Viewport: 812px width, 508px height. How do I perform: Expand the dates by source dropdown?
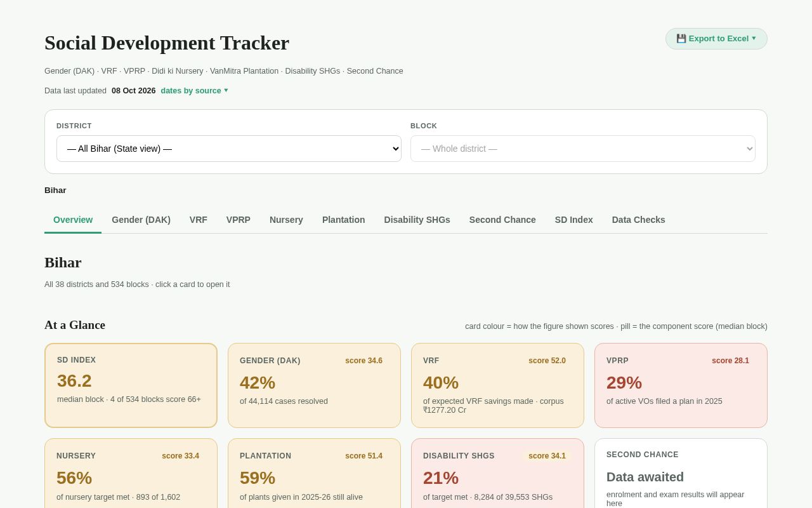tap(194, 91)
